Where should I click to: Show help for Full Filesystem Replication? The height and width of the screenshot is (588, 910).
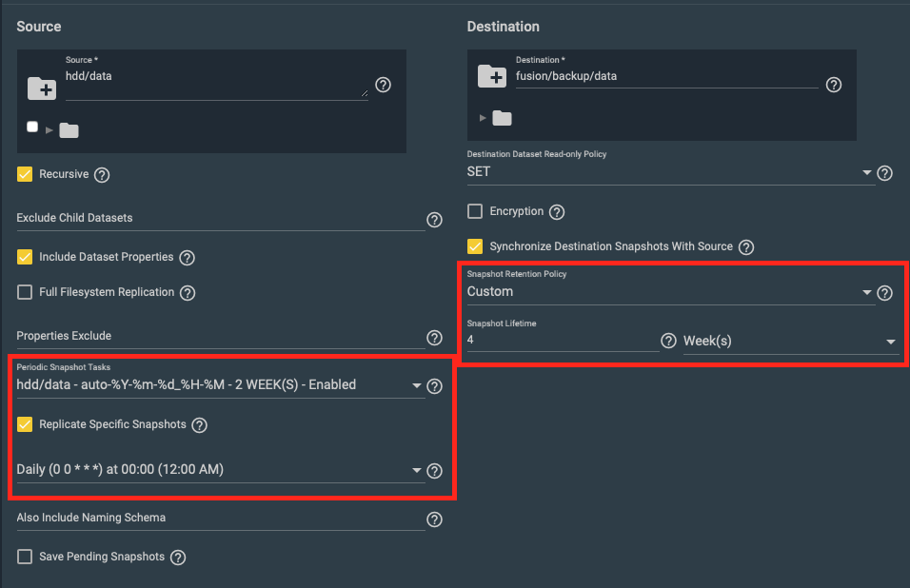click(188, 293)
